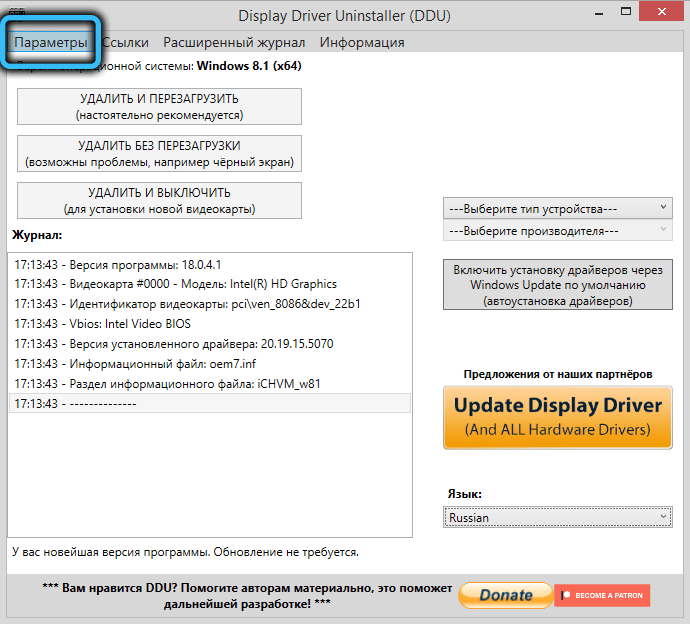Open the Расширенный журнал menu
The width and height of the screenshot is (690, 624).
click(x=234, y=42)
